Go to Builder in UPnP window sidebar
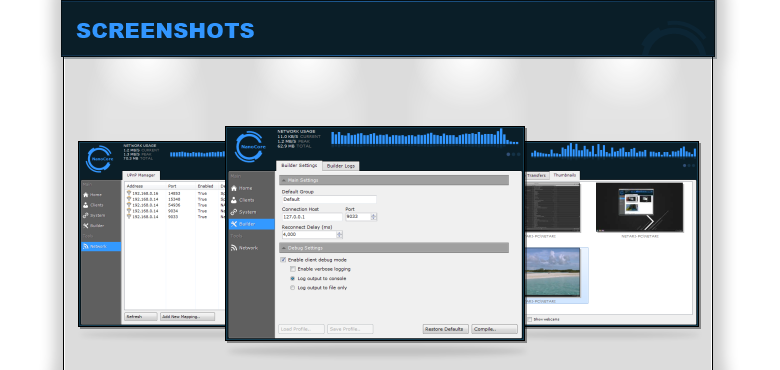 (94, 226)
